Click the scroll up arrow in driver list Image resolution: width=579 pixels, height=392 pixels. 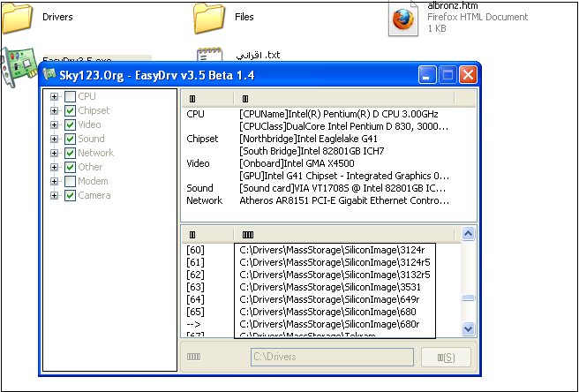coord(468,233)
